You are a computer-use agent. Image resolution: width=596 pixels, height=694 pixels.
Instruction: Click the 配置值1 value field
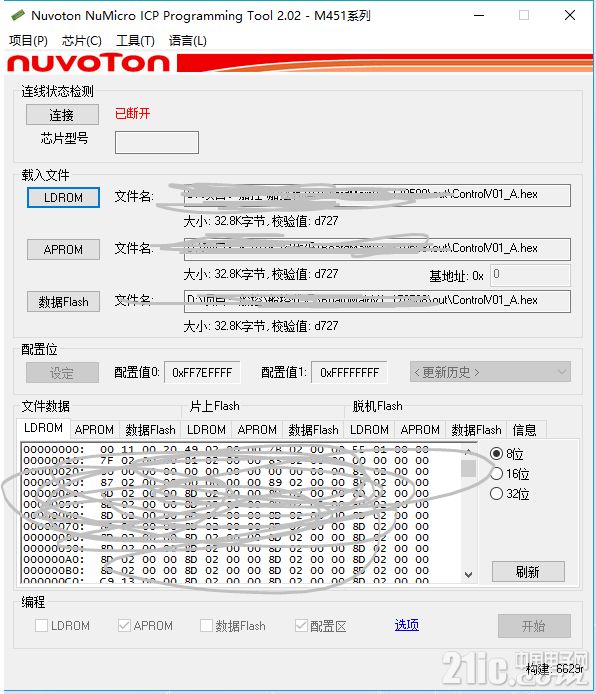tap(350, 373)
